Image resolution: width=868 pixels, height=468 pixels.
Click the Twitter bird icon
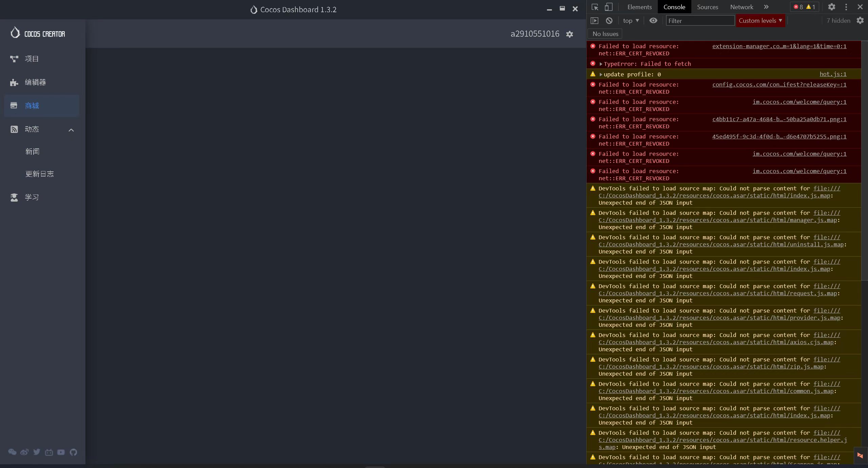pyautogui.click(x=37, y=452)
